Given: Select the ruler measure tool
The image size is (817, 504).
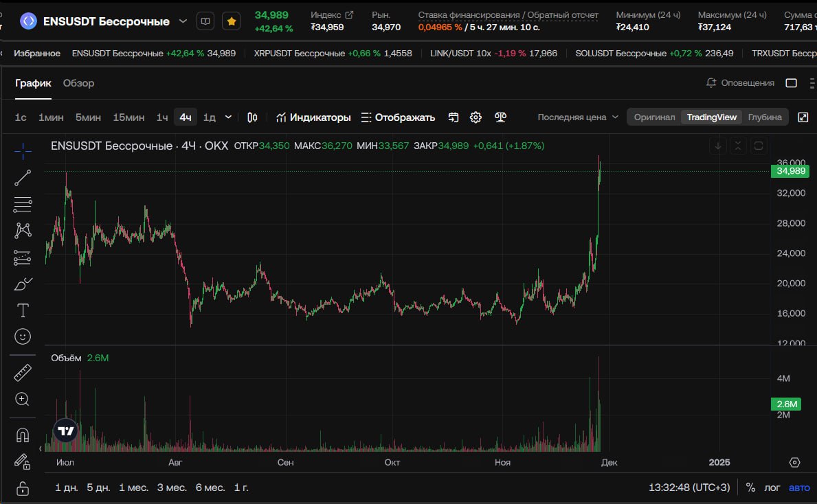Looking at the screenshot, I should [23, 373].
